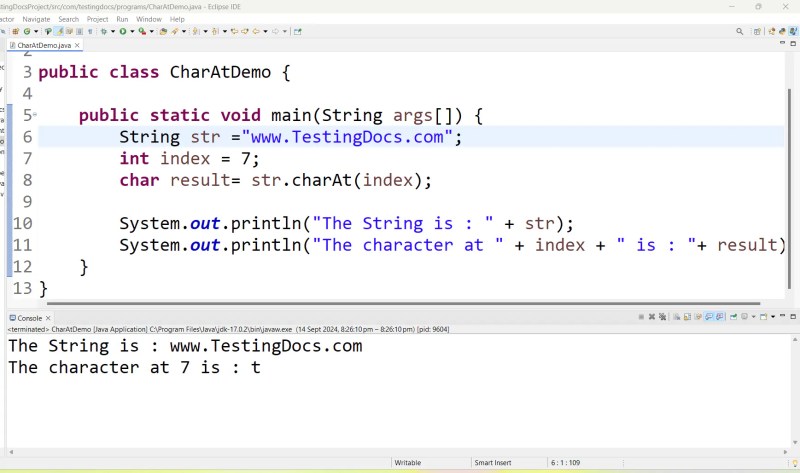The width and height of the screenshot is (800, 473).
Task: Click the Debug bug toolbar icon
Action: coord(104,32)
